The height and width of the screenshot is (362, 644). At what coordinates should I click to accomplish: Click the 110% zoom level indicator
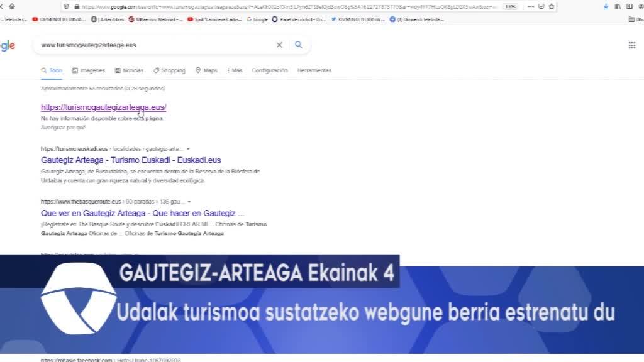[x=511, y=6]
